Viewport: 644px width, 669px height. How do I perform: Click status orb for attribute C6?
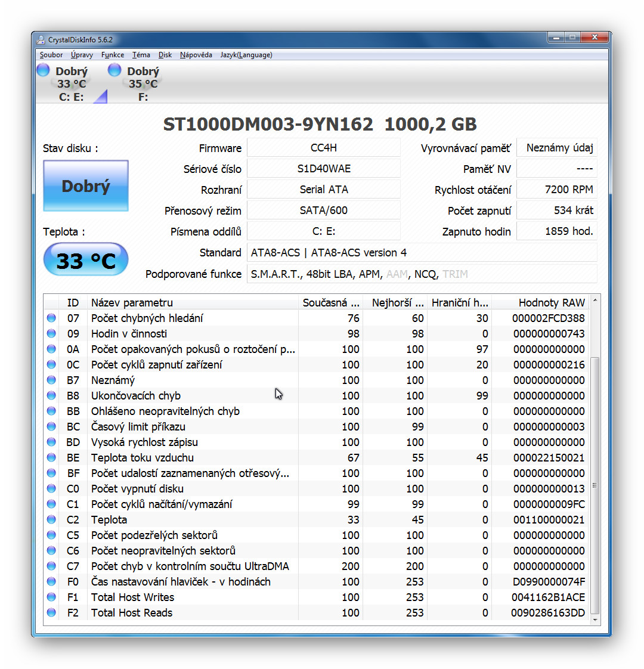51,550
